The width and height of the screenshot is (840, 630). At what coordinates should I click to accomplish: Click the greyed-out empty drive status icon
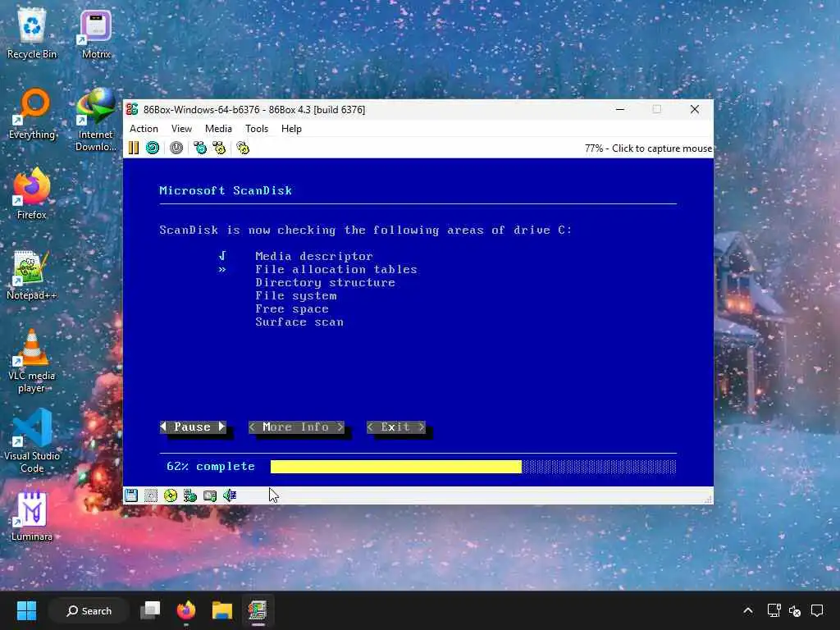coord(151,495)
